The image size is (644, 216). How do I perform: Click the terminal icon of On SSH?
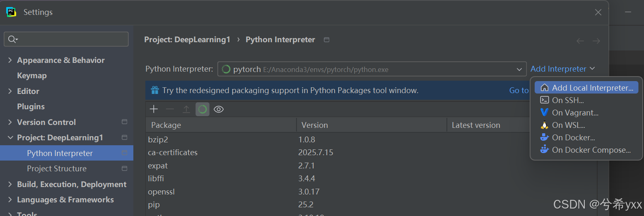(x=545, y=100)
